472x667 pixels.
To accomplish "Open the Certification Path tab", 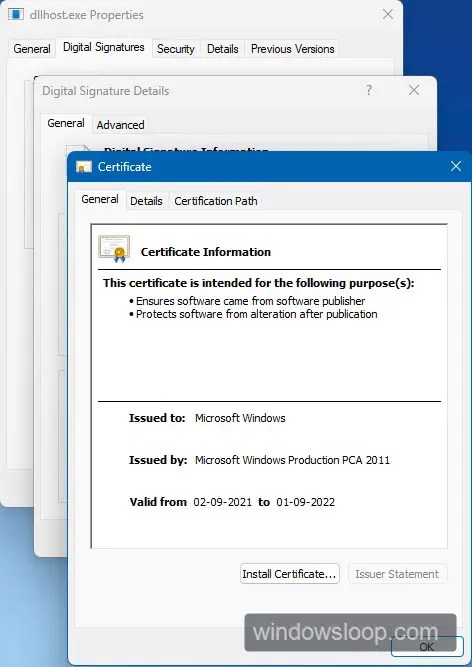I will coord(216,201).
